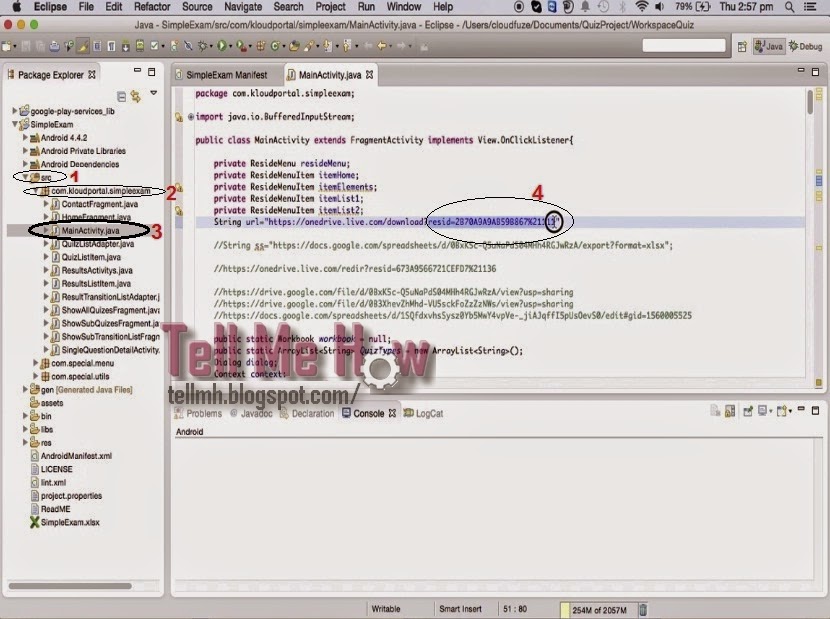The width and height of the screenshot is (830, 619).
Task: Click the green Run button icon
Action: [221, 47]
